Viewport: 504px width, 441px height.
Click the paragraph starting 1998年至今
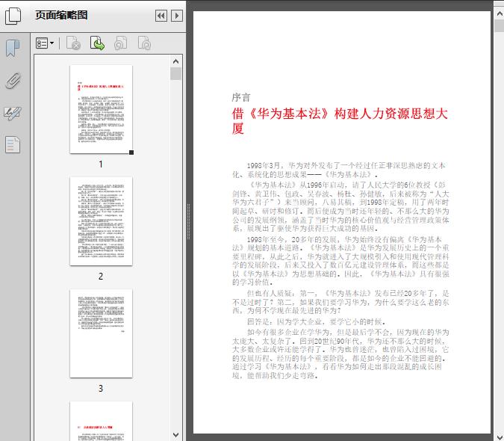coord(340,261)
